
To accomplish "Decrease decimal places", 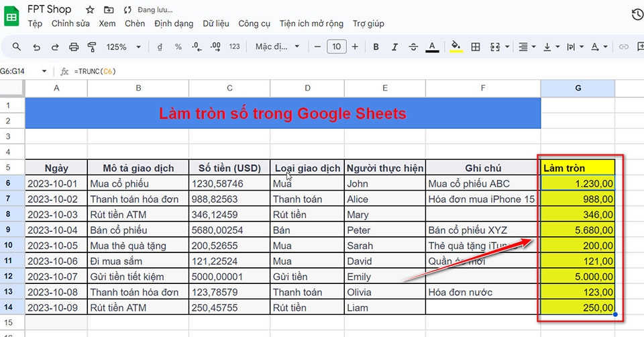I will point(197,47).
